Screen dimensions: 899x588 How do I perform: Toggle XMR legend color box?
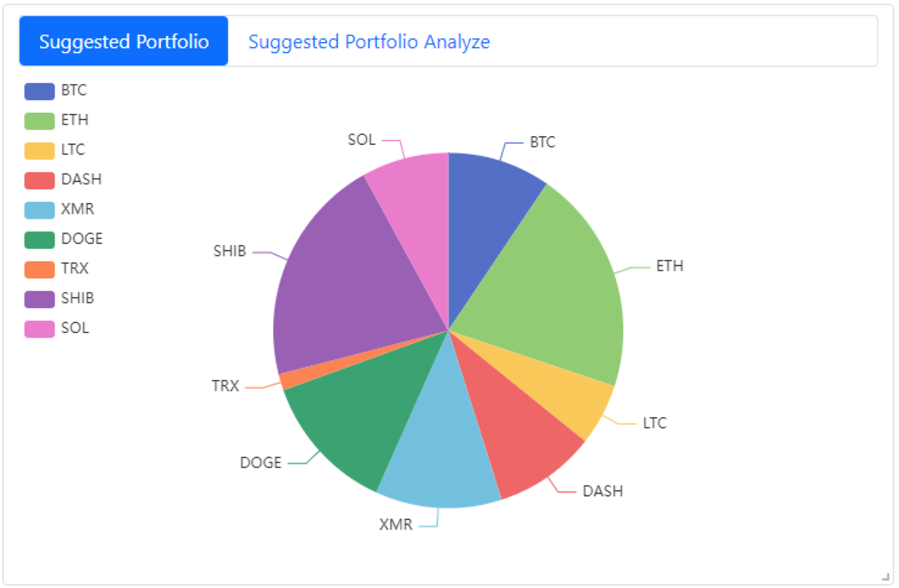[x=39, y=210]
